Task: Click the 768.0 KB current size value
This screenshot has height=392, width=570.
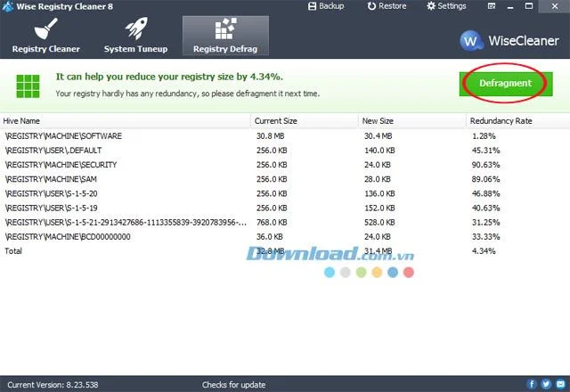Action: pyautogui.click(x=272, y=222)
